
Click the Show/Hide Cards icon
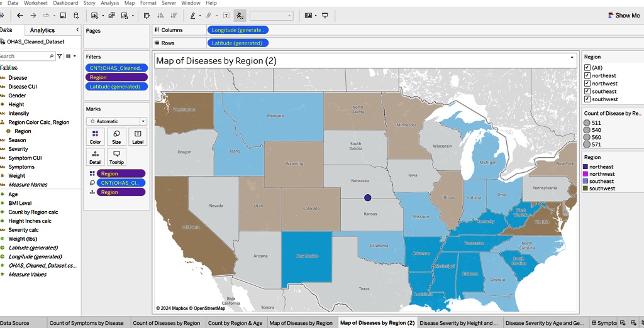pyautogui.click(x=308, y=16)
